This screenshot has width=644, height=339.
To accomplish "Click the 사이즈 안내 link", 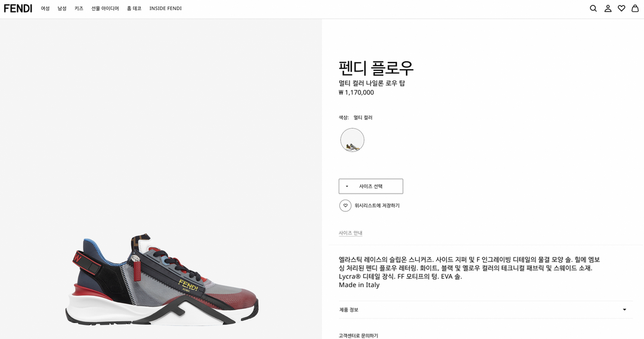I will pos(351,233).
